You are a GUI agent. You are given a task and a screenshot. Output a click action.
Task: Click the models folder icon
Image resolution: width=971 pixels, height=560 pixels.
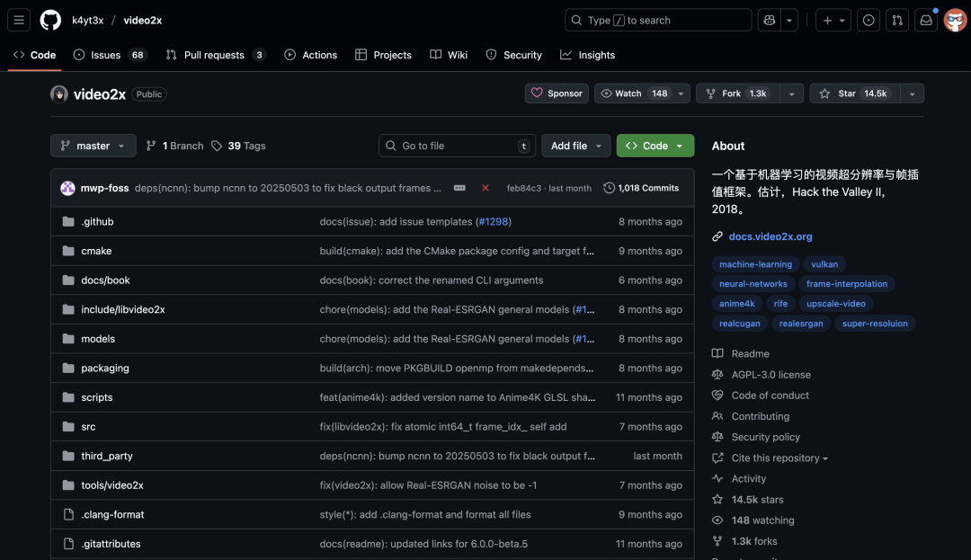coord(68,339)
